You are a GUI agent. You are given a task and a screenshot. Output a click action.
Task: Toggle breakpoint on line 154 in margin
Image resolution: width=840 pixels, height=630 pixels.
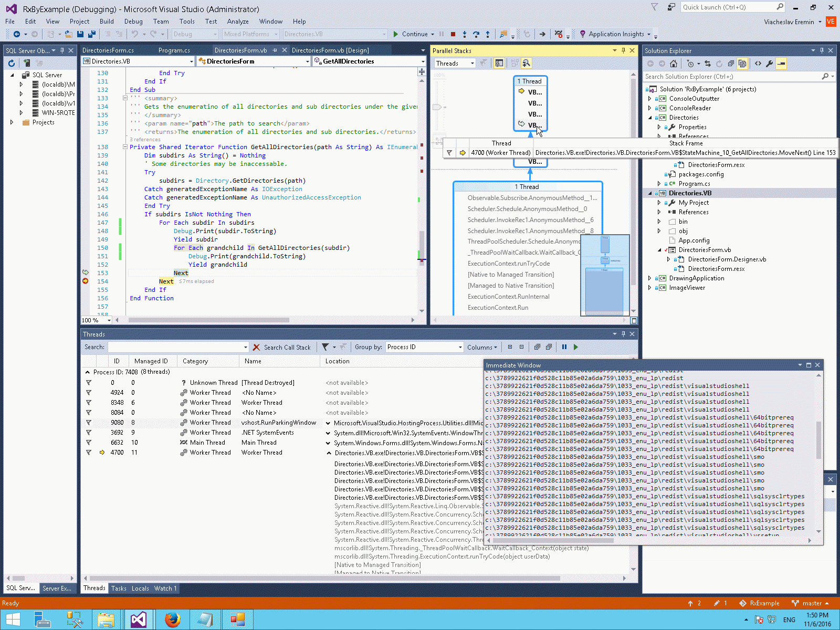[86, 281]
